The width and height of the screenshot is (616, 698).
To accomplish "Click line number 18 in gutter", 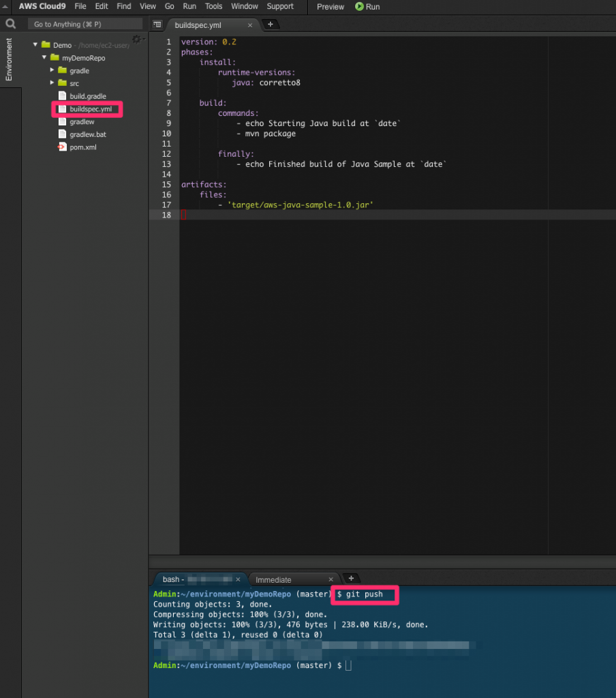I will [x=166, y=215].
